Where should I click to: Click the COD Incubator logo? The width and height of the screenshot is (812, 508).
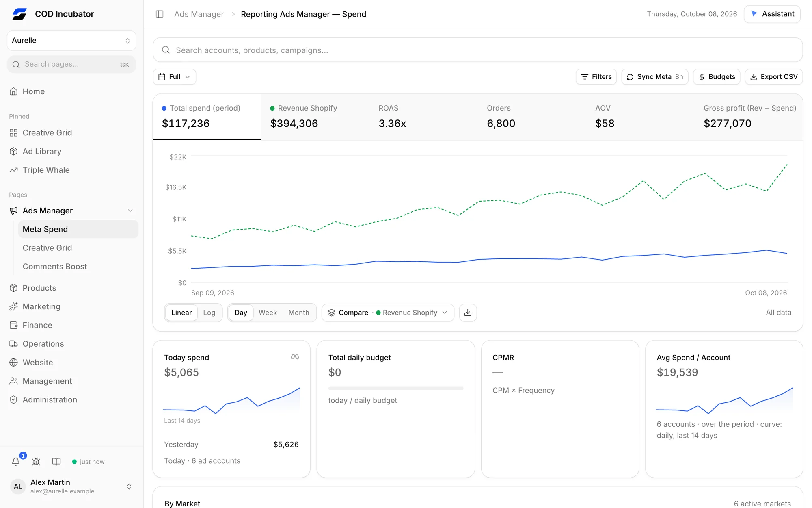pyautogui.click(x=19, y=14)
